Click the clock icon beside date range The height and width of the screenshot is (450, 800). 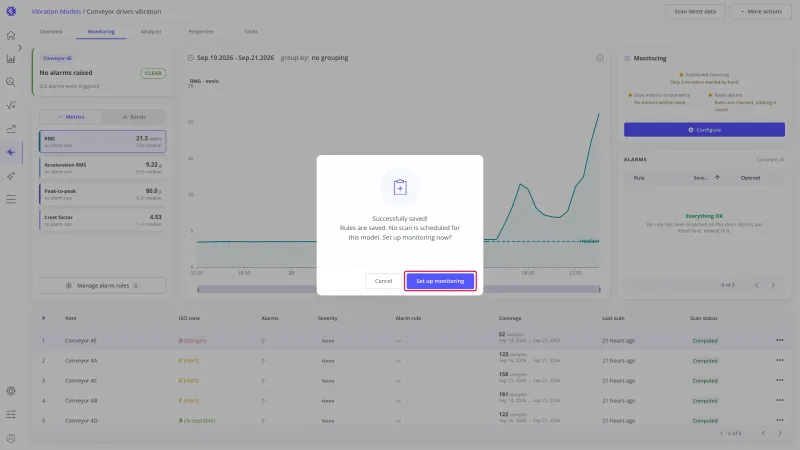190,58
